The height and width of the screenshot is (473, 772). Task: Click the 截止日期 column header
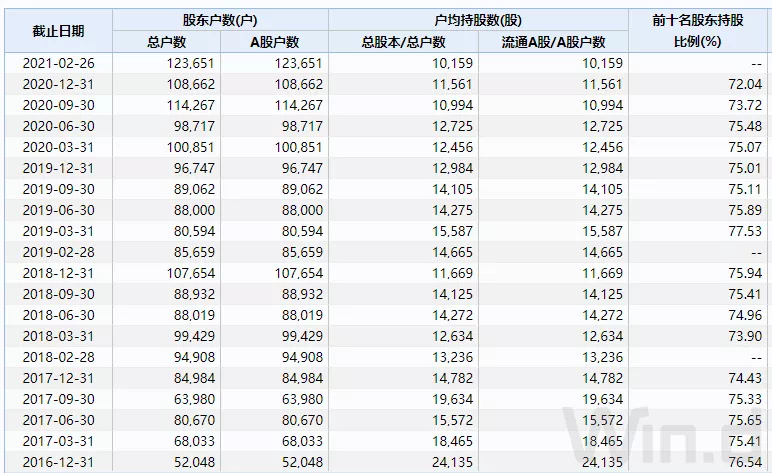click(x=57, y=30)
